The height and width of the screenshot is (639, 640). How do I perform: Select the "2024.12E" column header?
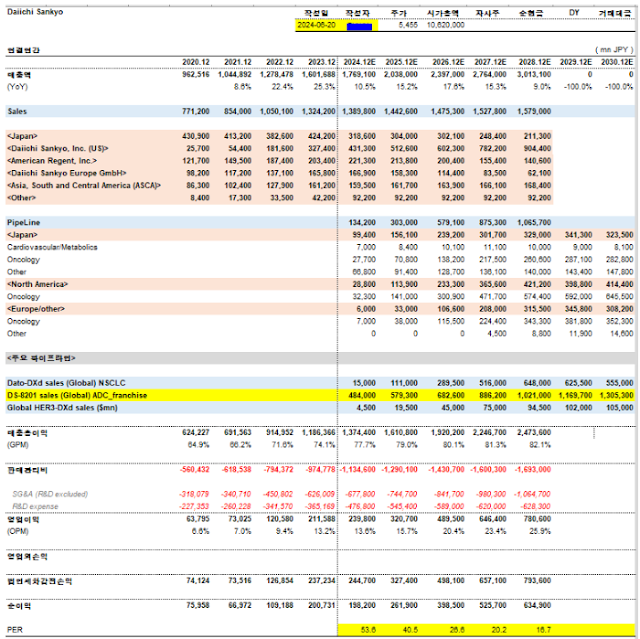359,62
